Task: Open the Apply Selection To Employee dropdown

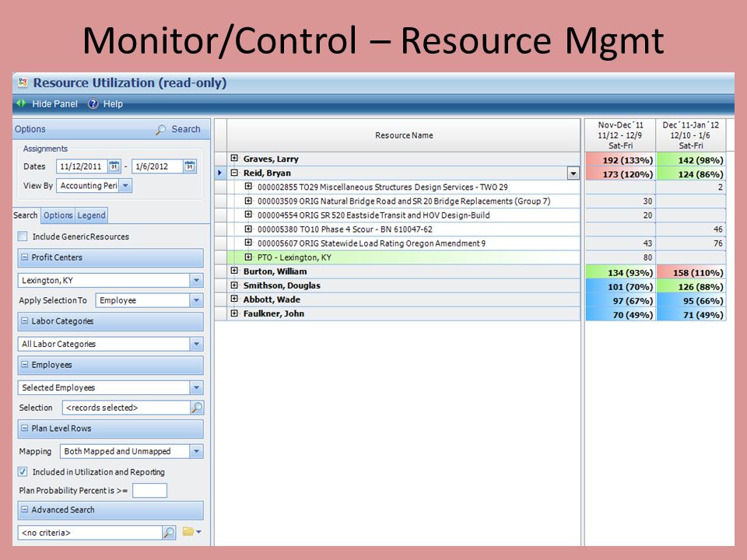Action: (196, 300)
